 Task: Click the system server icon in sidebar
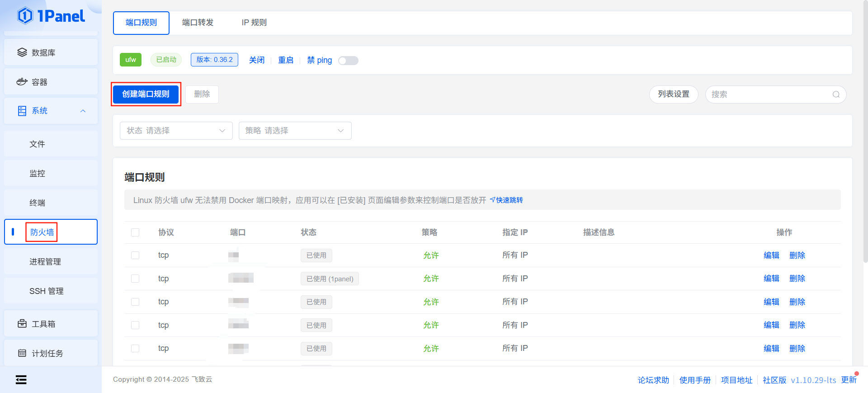click(22, 111)
